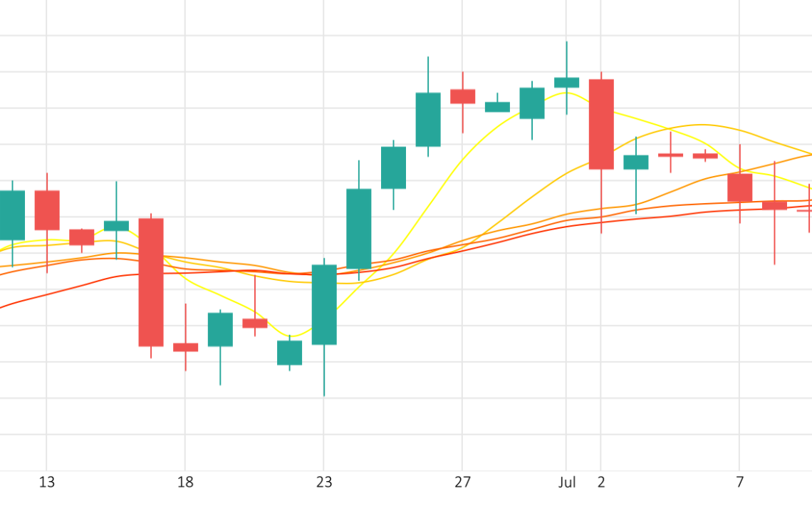Screen dimensions: 812x506
Task: Click the tall green candle on the 23rd
Action: click(324, 304)
